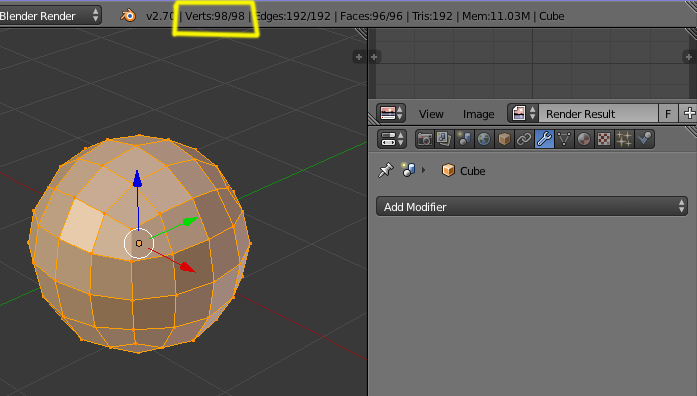Click the Faces:96/96 statistic text

click(371, 16)
